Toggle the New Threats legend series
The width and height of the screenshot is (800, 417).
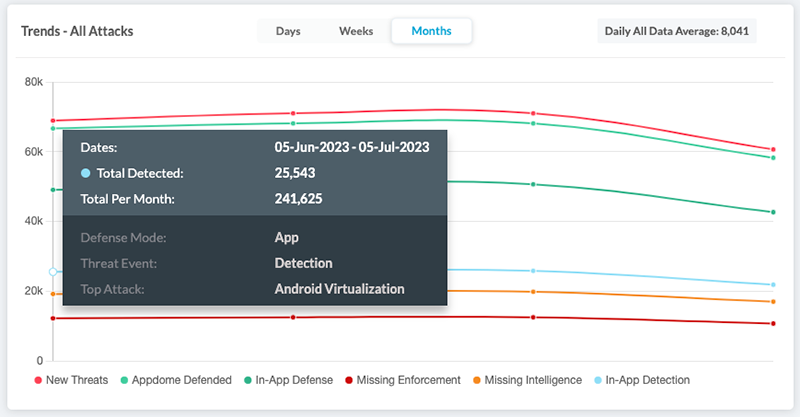pos(71,380)
